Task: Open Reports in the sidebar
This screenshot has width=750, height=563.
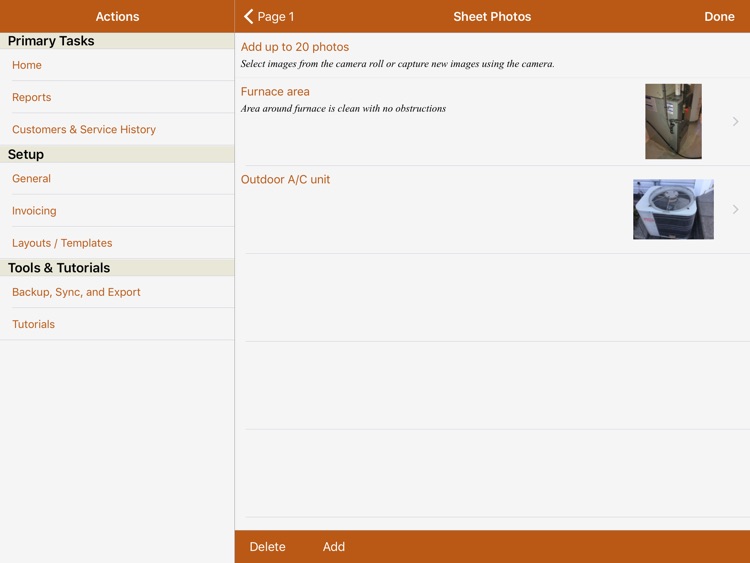Action: [117, 97]
